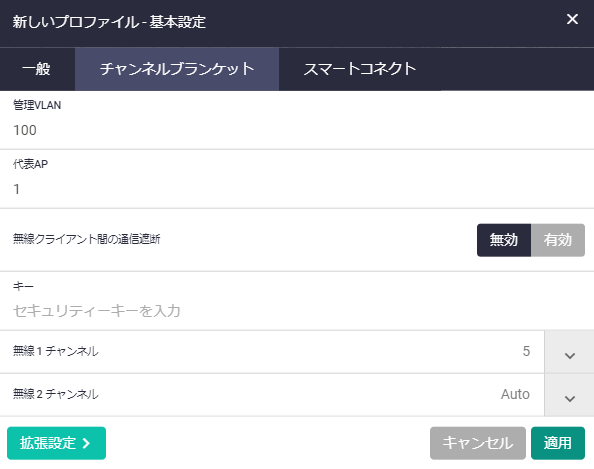
Task: Click the セキュリティーキーを入力 key field
Action: coord(297,311)
